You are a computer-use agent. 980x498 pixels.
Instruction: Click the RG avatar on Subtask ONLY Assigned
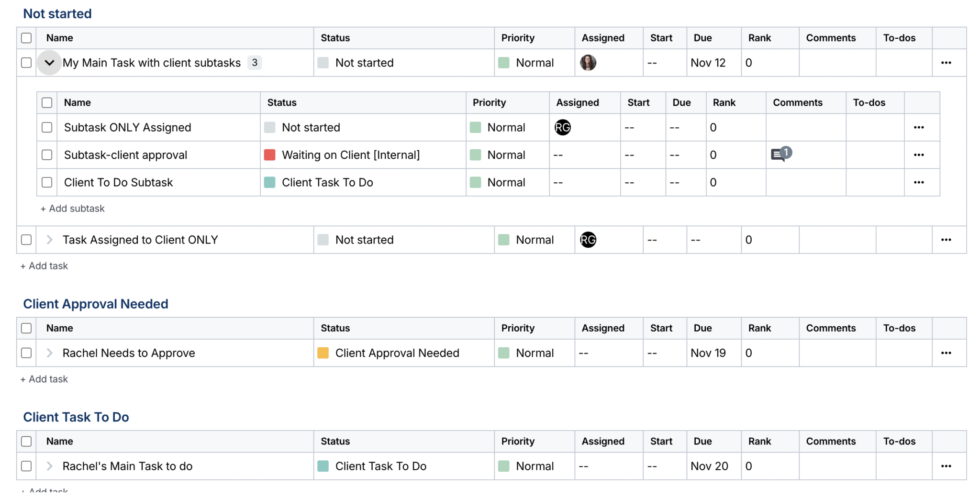click(562, 127)
